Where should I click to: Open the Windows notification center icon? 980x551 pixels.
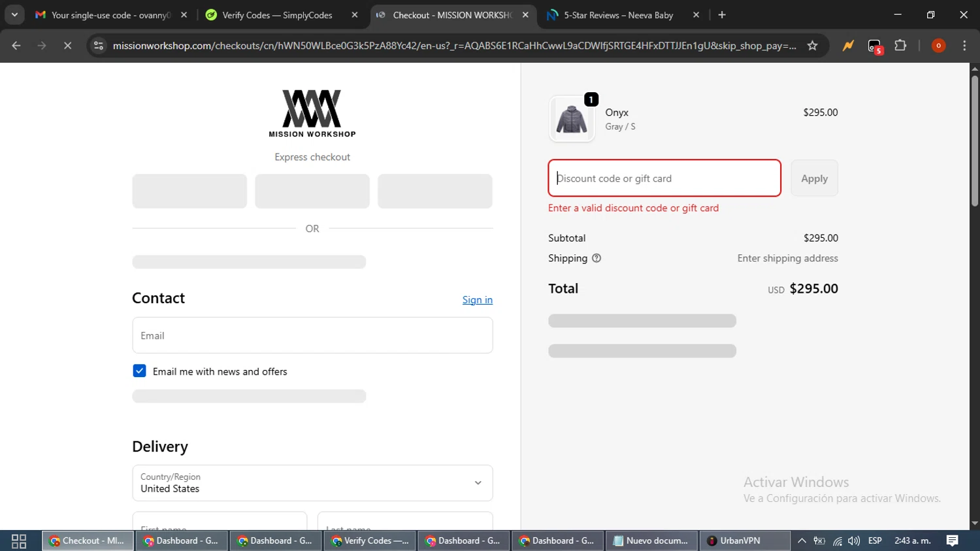pos(953,541)
